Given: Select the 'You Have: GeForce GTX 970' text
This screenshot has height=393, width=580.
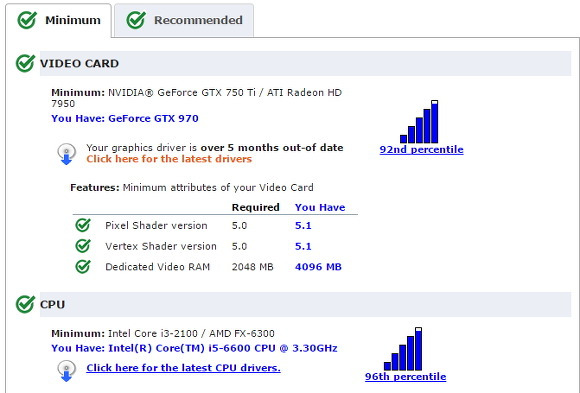Looking at the screenshot, I should pos(125,118).
